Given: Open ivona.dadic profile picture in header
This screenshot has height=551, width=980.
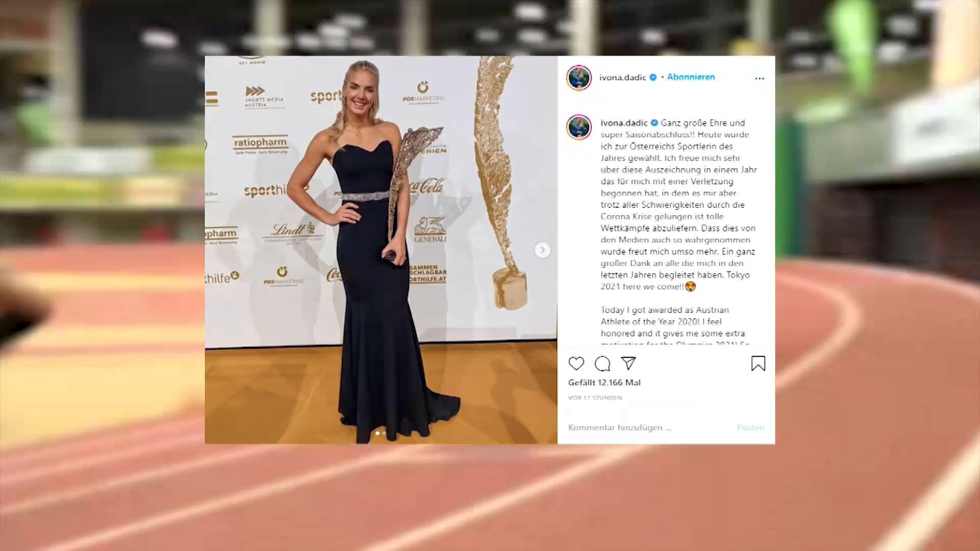Looking at the screenshot, I should click(x=579, y=78).
